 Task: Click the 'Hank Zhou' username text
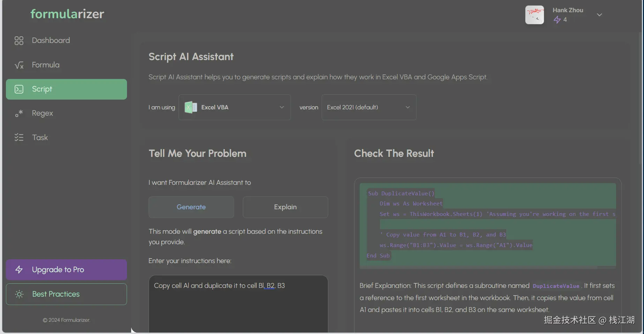point(568,10)
